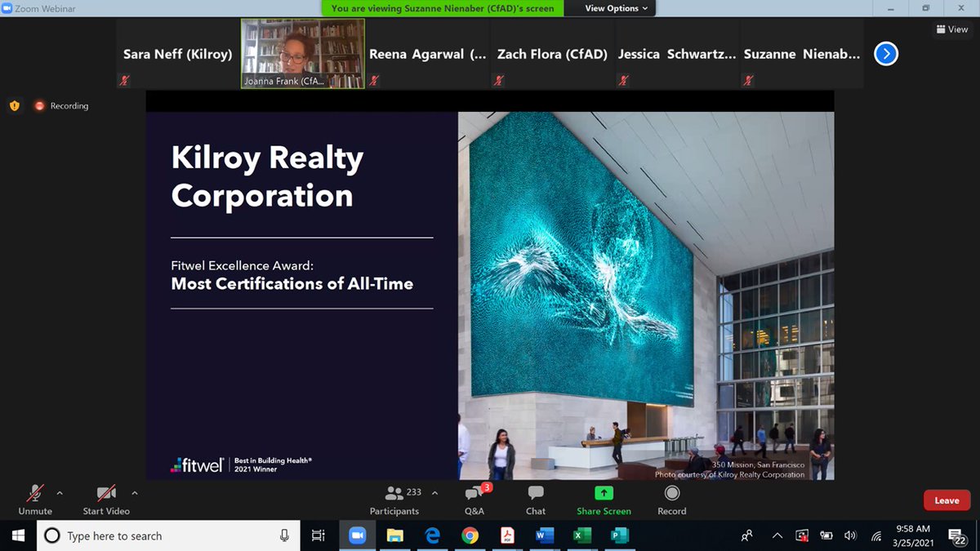Start recording with the Record button
The height and width of the screenshot is (551, 980).
coord(672,499)
